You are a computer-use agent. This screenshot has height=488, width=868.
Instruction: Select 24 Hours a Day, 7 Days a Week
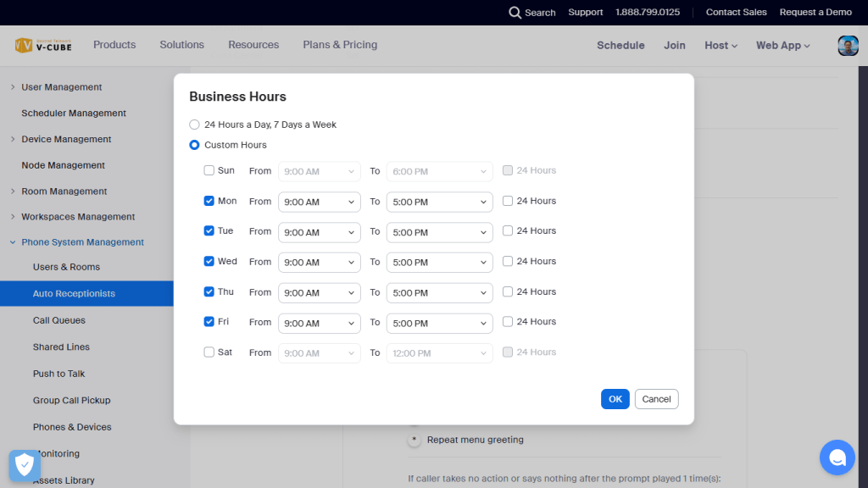(195, 125)
